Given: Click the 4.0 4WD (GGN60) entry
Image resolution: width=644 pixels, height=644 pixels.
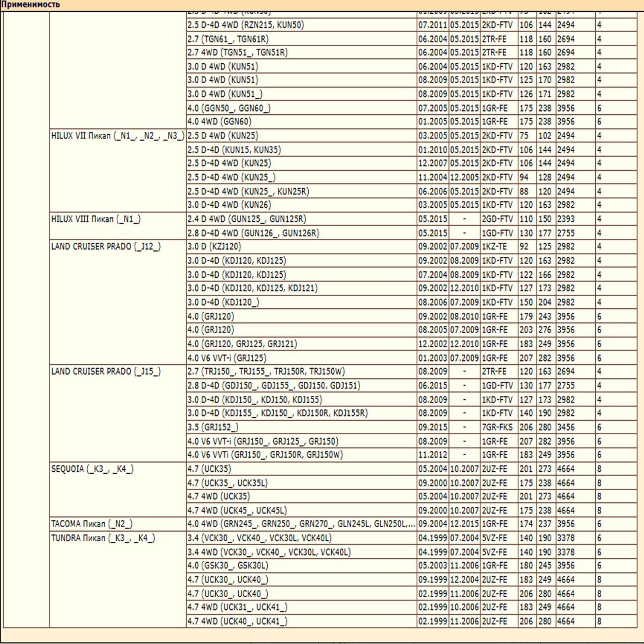Looking at the screenshot, I should 219,122.
